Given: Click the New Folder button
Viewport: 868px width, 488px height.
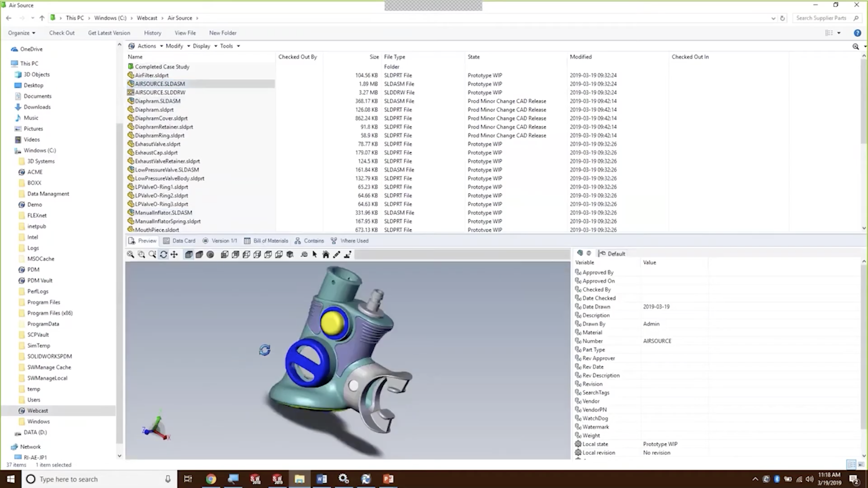Looking at the screenshot, I should [223, 33].
